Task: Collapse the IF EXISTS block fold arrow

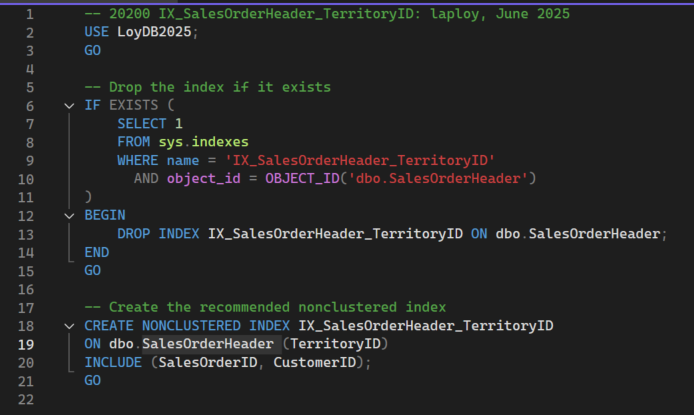Action: click(69, 106)
